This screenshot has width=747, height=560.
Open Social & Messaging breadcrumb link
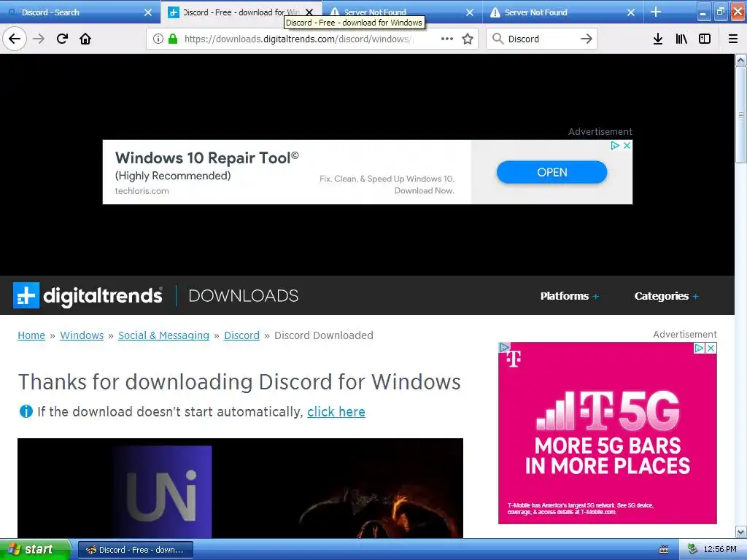tap(163, 335)
